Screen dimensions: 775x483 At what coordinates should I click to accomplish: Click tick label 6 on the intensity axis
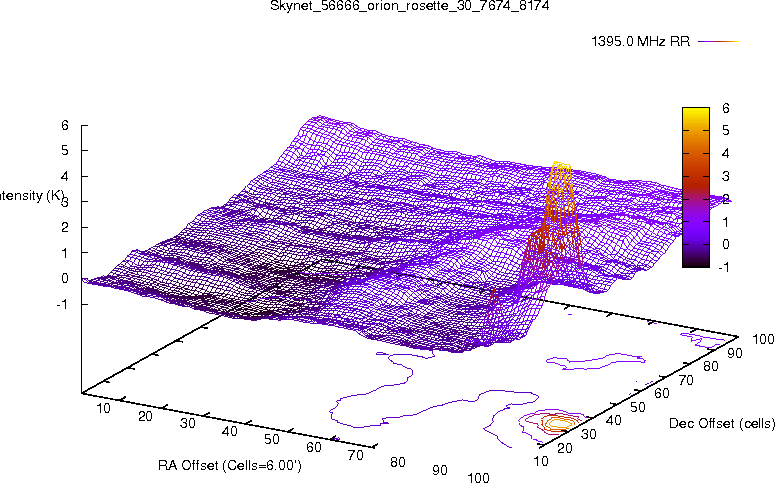click(64, 125)
